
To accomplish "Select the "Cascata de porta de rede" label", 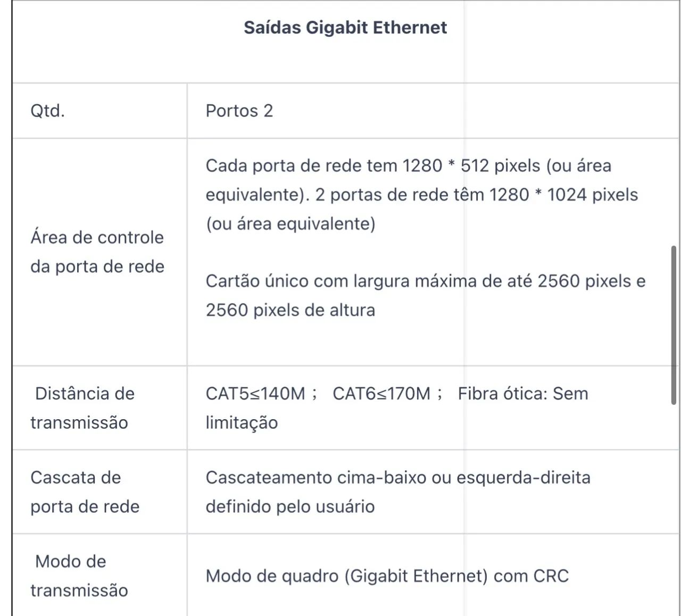I will coord(85,492).
